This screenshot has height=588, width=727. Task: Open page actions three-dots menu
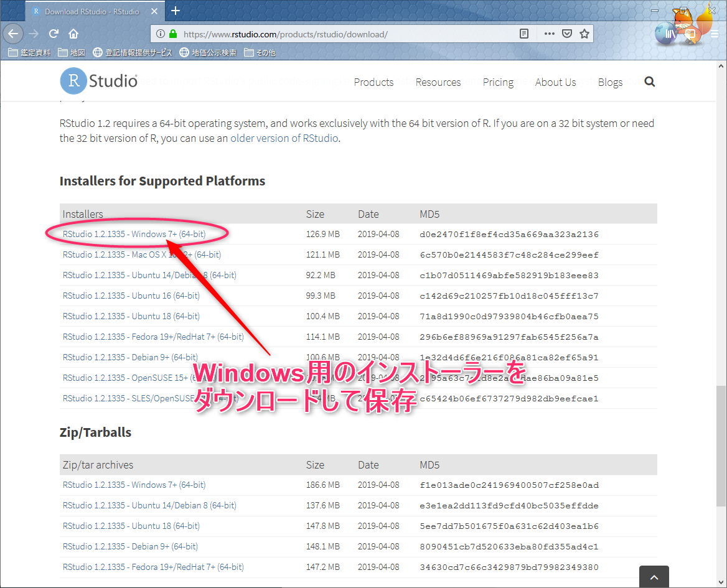[x=550, y=34]
